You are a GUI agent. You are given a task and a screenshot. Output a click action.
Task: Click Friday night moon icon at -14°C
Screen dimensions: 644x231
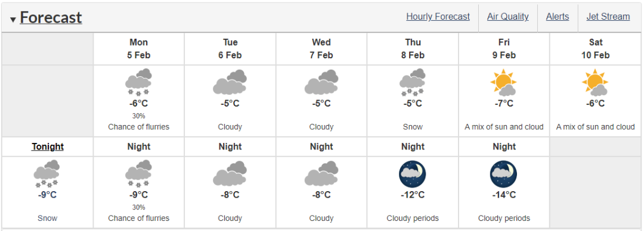(x=503, y=174)
